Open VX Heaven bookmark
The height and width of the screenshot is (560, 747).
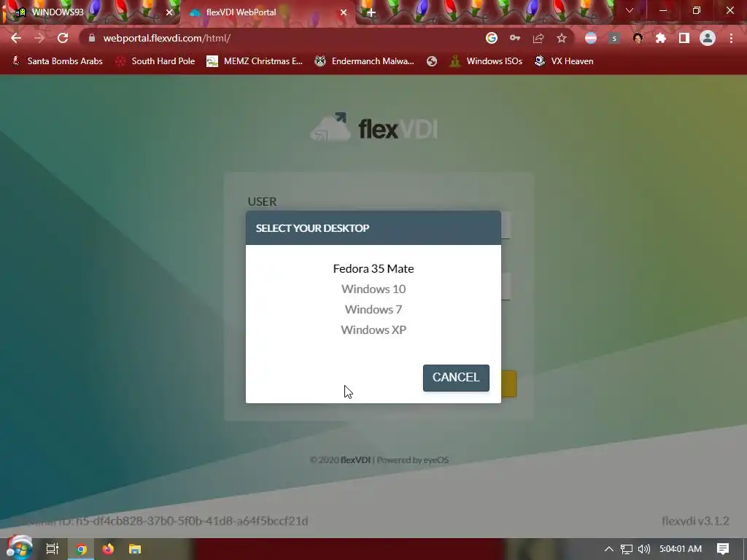point(564,61)
